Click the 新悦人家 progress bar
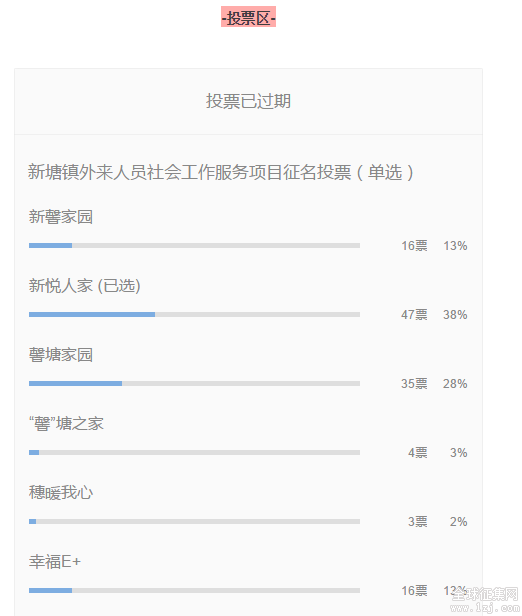The height and width of the screenshot is (616, 522). (194, 314)
